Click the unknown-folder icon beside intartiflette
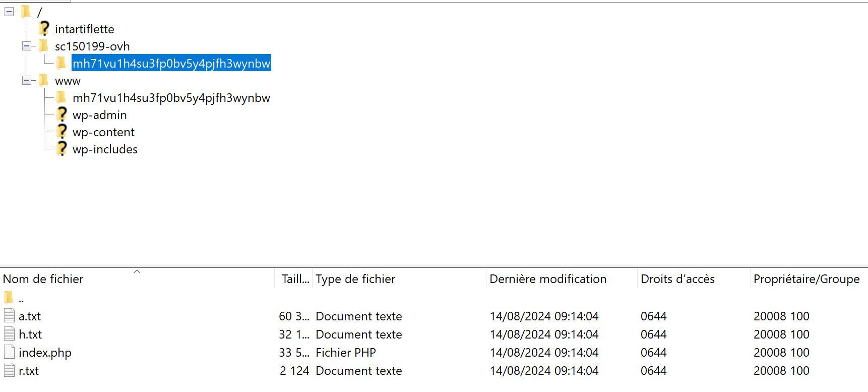 pos(44,29)
